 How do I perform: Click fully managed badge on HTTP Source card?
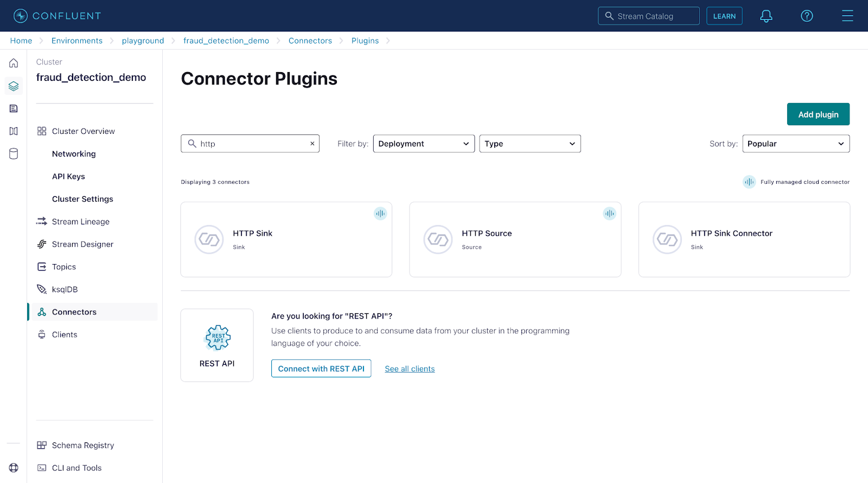tap(609, 214)
